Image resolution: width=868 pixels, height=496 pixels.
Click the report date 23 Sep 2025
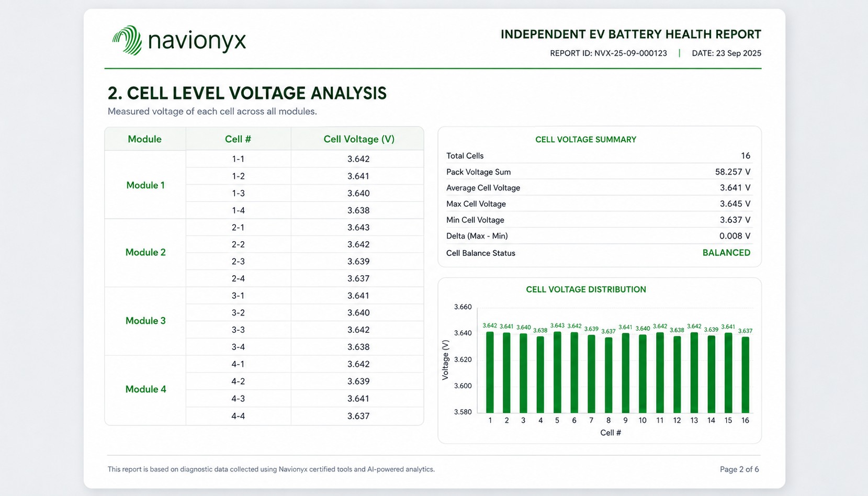pos(726,53)
